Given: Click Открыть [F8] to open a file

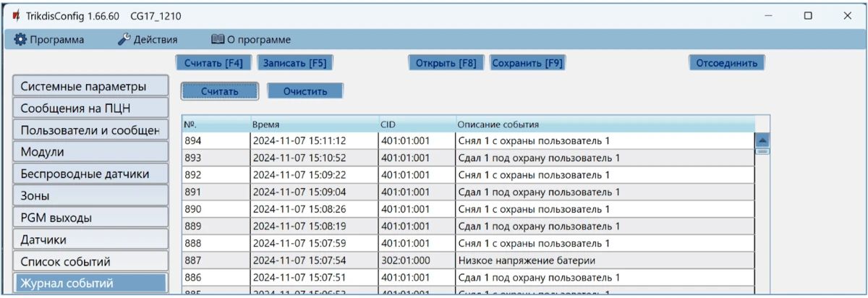Looking at the screenshot, I should coord(446,63).
